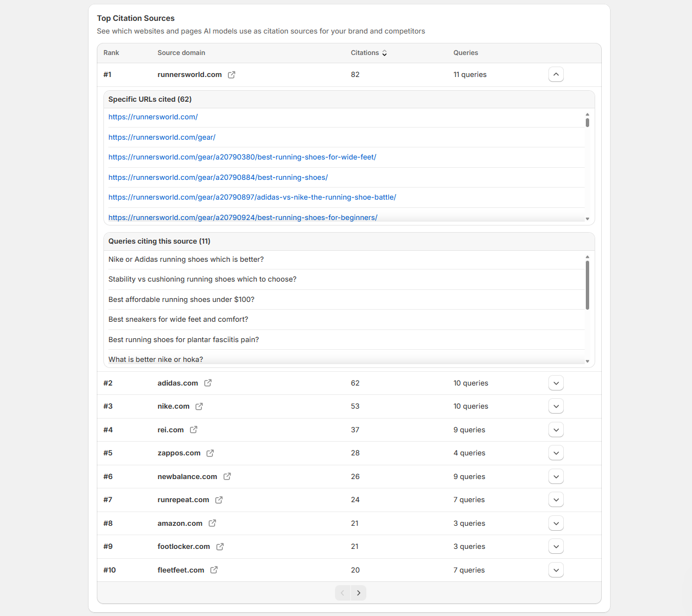Image resolution: width=692 pixels, height=616 pixels.
Task: Expand the nike.com row
Action: click(556, 406)
